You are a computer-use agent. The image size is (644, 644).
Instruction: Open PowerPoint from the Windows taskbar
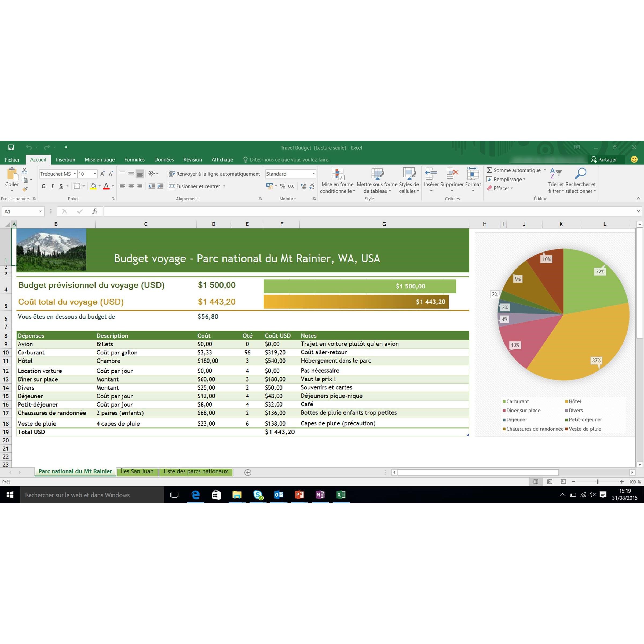tap(299, 495)
